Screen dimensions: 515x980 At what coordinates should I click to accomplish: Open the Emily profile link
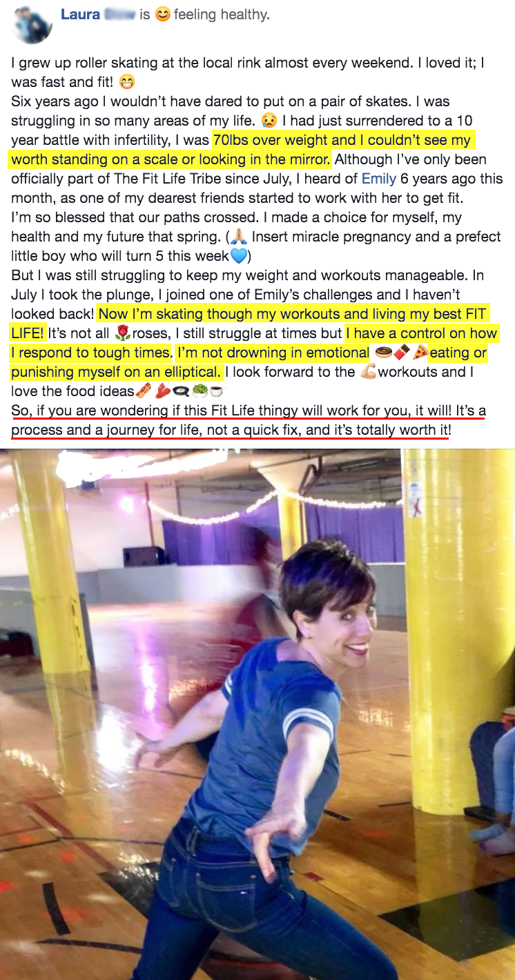379,179
